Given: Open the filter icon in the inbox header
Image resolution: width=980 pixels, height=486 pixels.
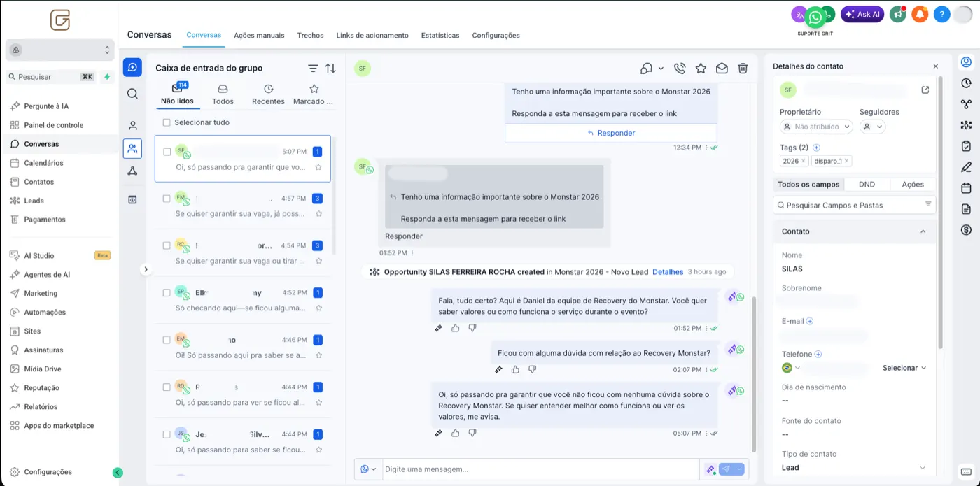Looking at the screenshot, I should coord(313,68).
